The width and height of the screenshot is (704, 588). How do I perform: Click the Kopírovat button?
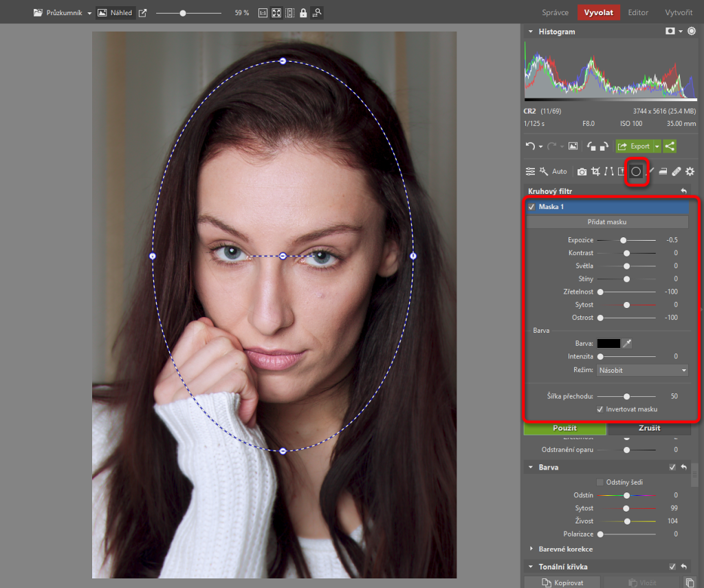pyautogui.click(x=562, y=582)
